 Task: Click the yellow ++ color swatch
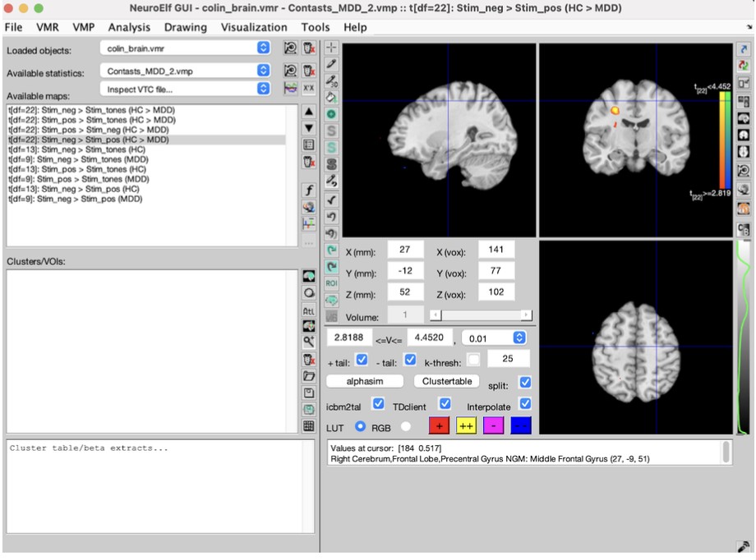pos(466,426)
